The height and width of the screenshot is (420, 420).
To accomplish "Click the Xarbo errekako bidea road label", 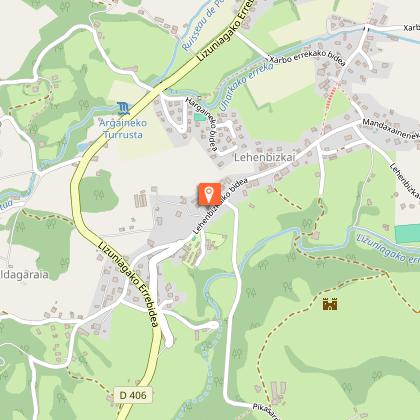I will (307, 59).
